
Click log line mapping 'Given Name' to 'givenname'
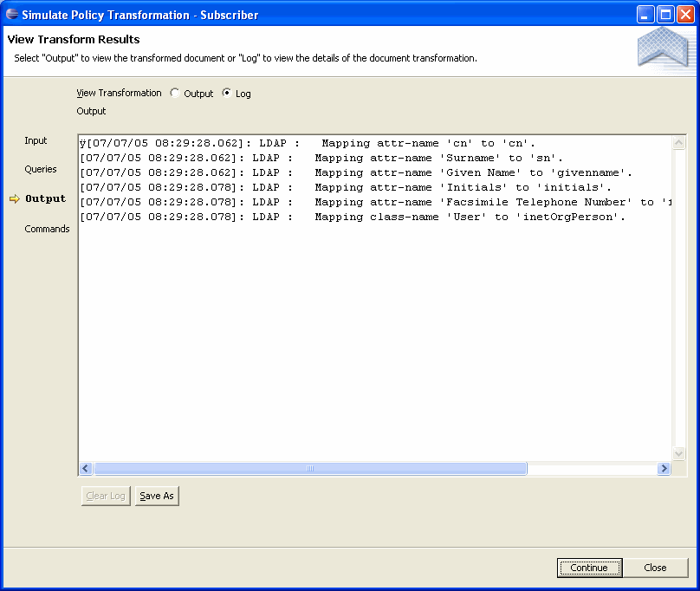pyautogui.click(x=356, y=172)
